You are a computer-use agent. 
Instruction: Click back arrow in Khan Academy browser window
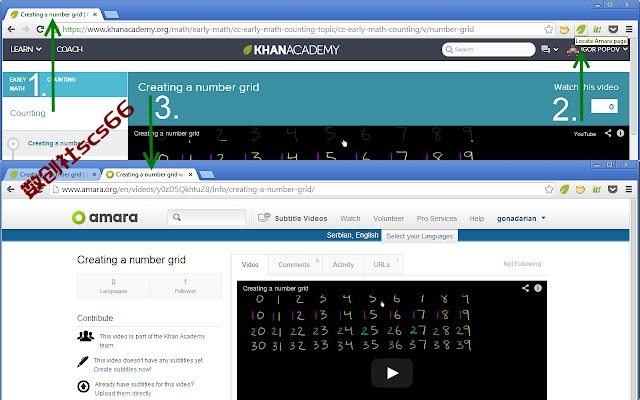click(11, 29)
